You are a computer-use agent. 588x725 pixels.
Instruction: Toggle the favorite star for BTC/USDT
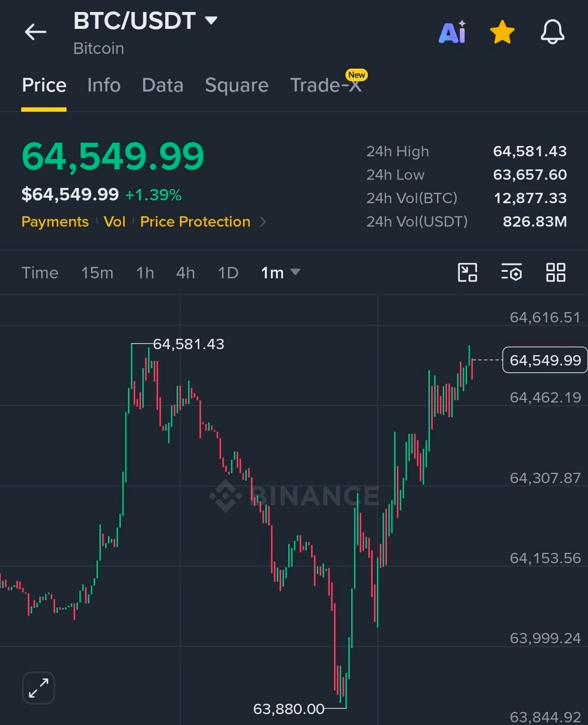(x=502, y=32)
